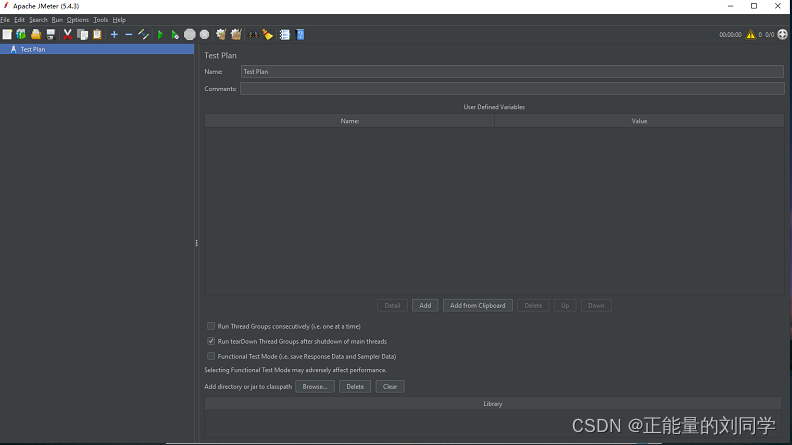Screen dimensions: 792x445
Task: Open the Templates icon in the toolbar
Action: point(21,34)
